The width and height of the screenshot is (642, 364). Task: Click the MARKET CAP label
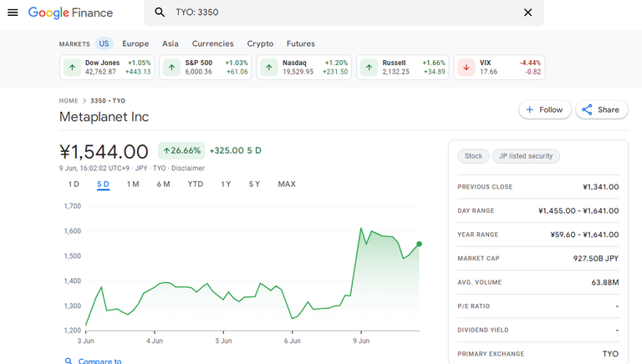click(x=479, y=259)
